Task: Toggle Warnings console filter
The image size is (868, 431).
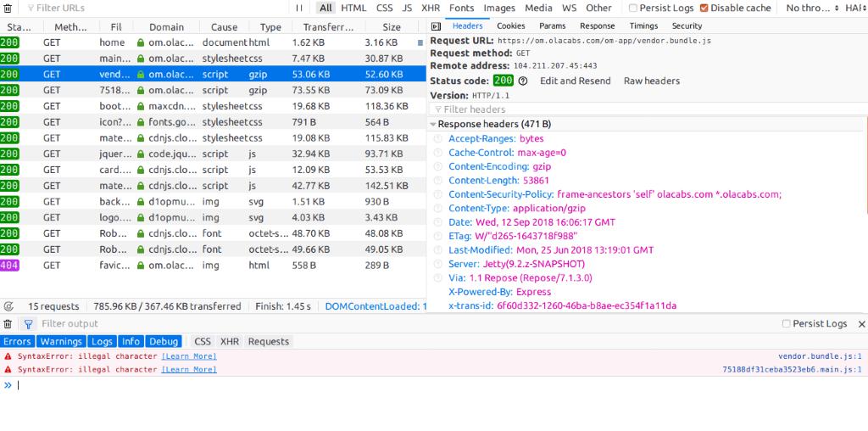Action: 61,342
